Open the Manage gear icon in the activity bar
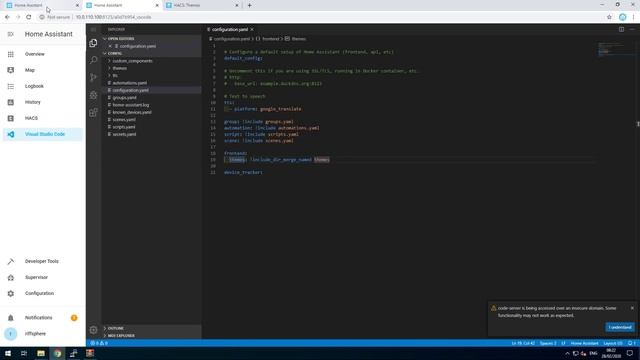 [93, 330]
